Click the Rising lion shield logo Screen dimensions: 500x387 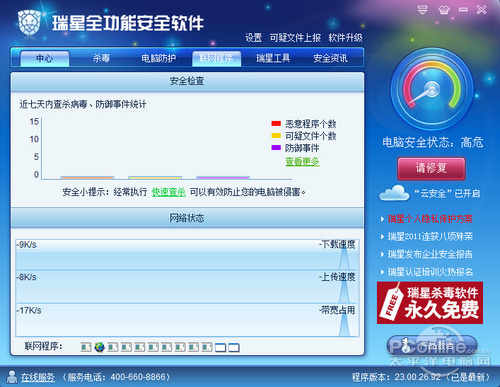coord(29,22)
